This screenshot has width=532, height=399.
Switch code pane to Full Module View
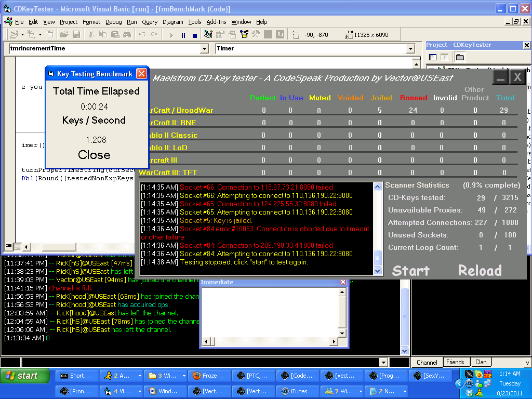18,247
